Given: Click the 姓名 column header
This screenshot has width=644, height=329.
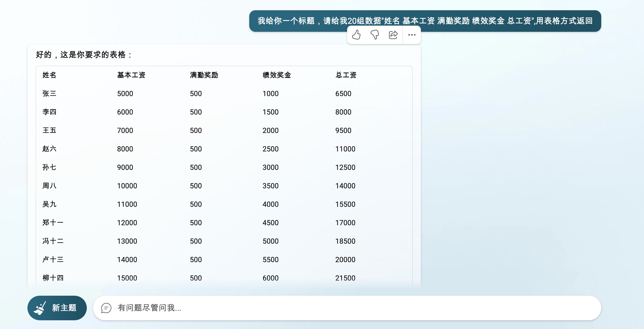Looking at the screenshot, I should (49, 75).
